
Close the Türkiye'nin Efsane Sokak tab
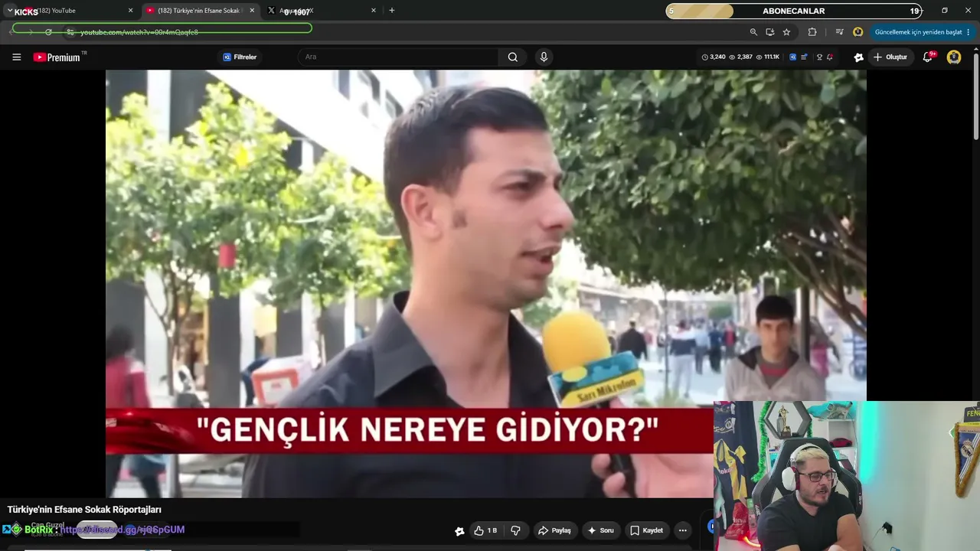(x=252, y=11)
